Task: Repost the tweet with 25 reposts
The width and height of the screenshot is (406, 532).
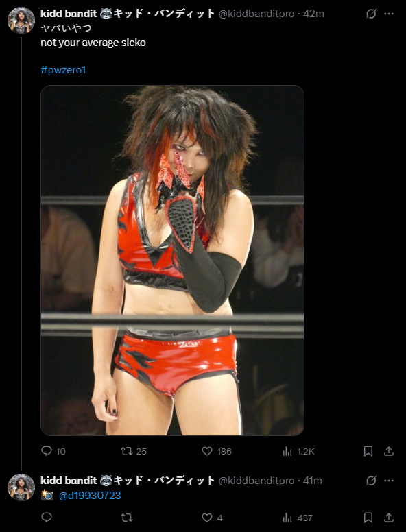Action: coord(134,451)
